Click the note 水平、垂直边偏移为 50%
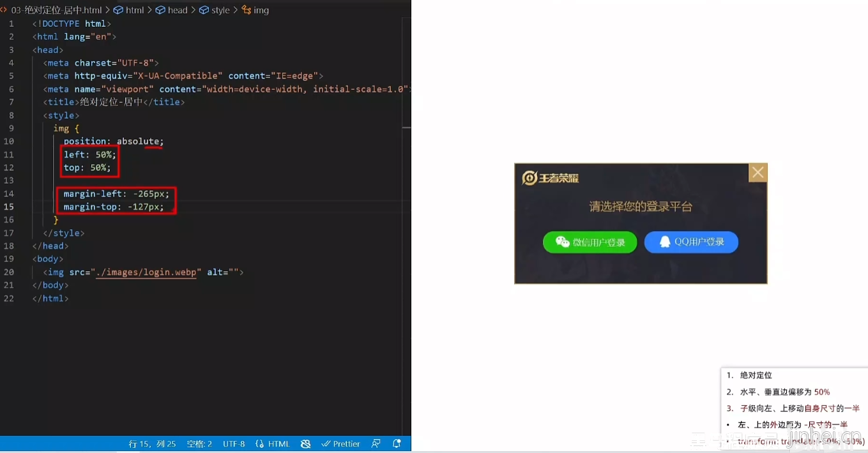868x453 pixels. [x=785, y=392]
